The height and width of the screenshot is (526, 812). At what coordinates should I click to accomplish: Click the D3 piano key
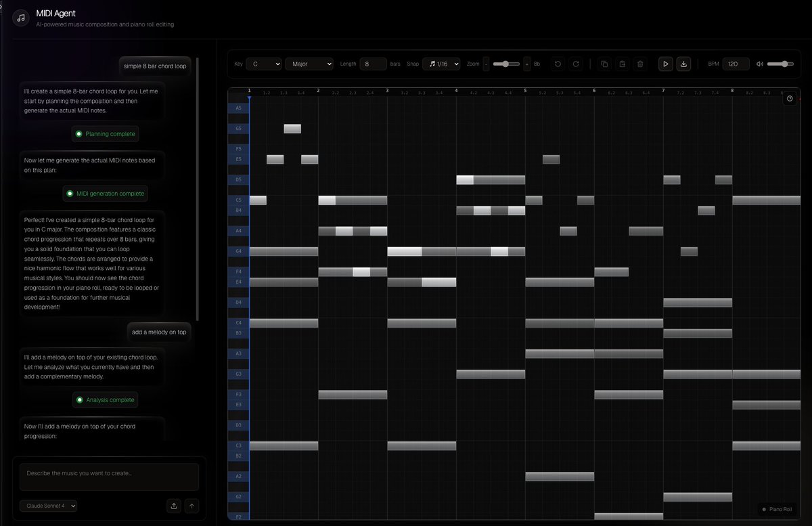238,425
